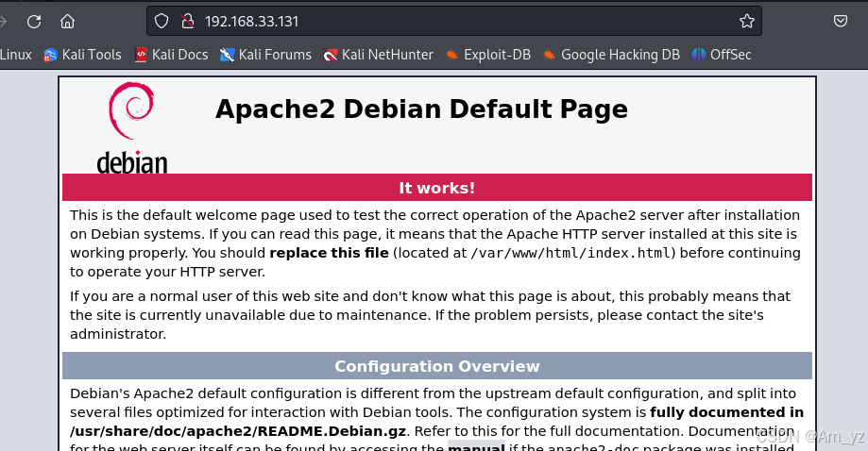Reload the current page
868x451 pixels.
34,22
